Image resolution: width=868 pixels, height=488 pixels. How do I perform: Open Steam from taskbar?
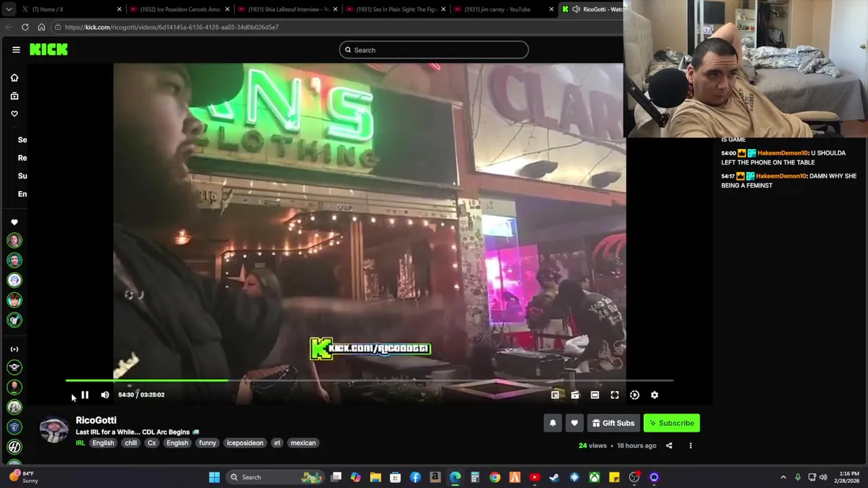tap(554, 477)
